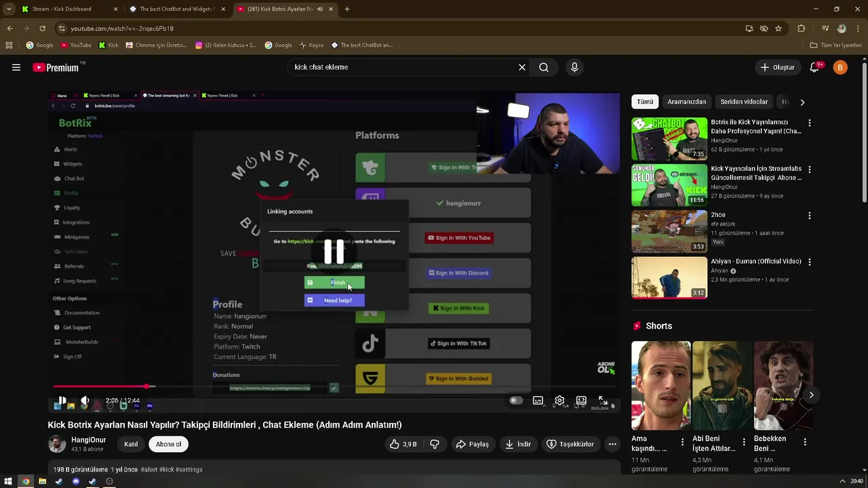
Task: Open HangiOnur channel avatar
Action: (57, 444)
